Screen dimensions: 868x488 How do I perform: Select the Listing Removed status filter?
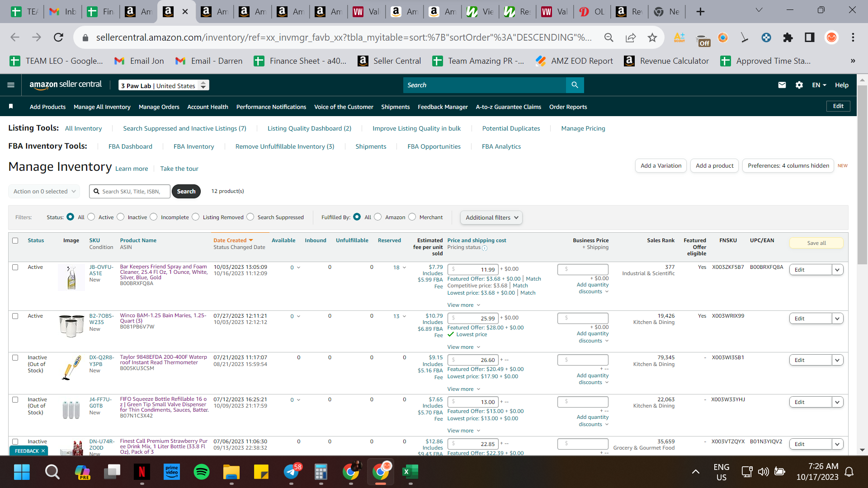point(196,217)
